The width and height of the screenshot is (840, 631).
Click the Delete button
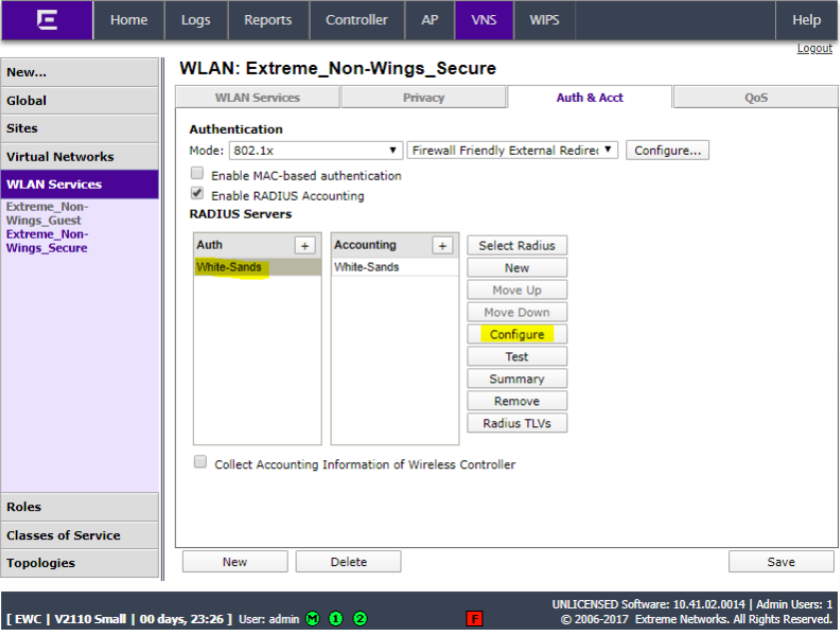pos(349,562)
